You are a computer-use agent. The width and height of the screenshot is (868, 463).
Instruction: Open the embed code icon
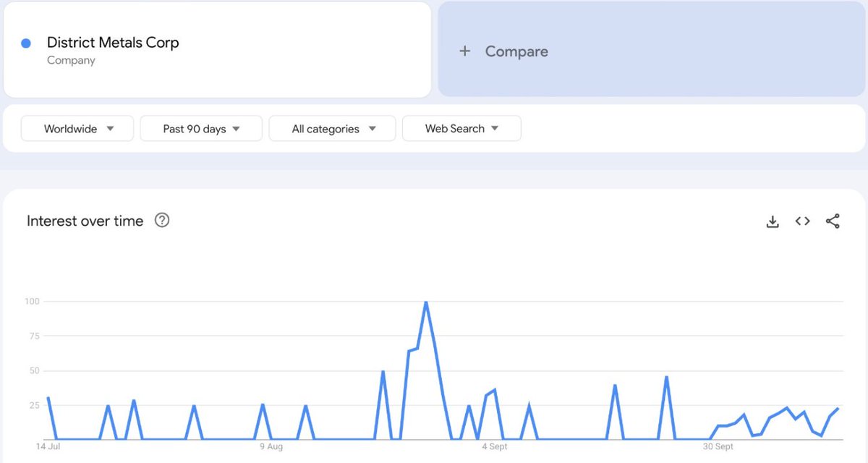[802, 221]
